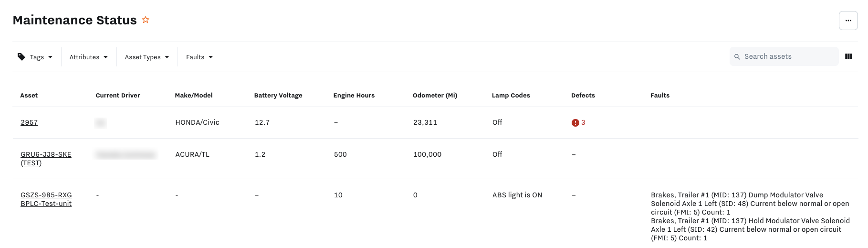Sort by Odometer (Mi) column header
This screenshot has height=248, width=868.
435,95
